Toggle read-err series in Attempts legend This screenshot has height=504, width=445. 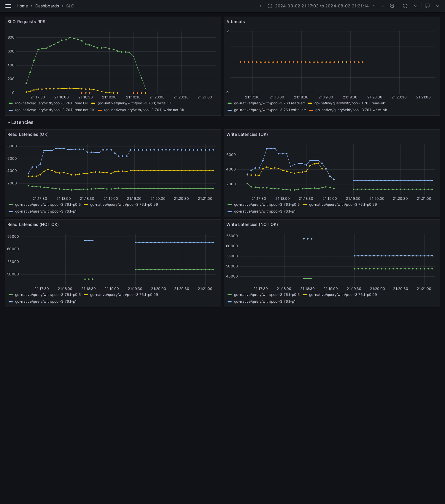pos(269,103)
